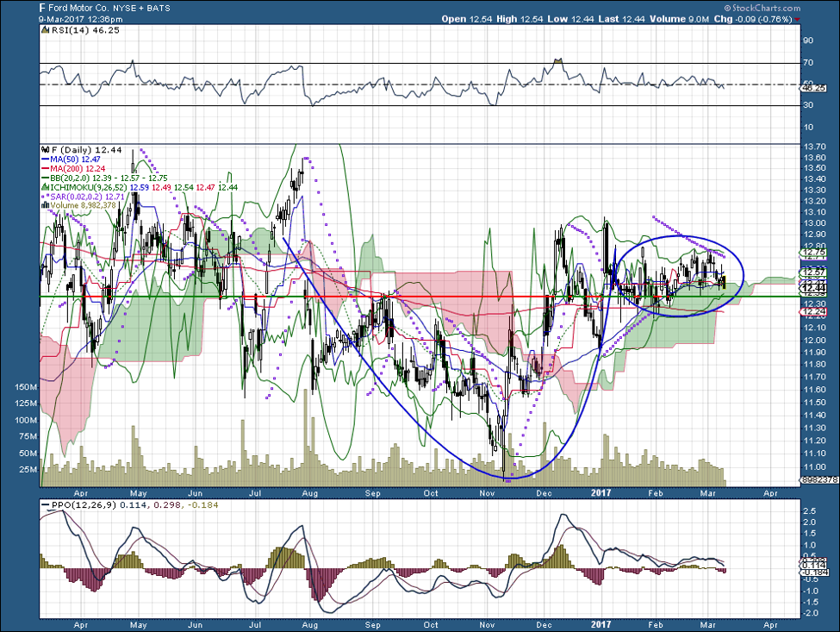Click the 46.25 RSI value tag on axis
This screenshot has width=840, height=632.
click(812, 88)
